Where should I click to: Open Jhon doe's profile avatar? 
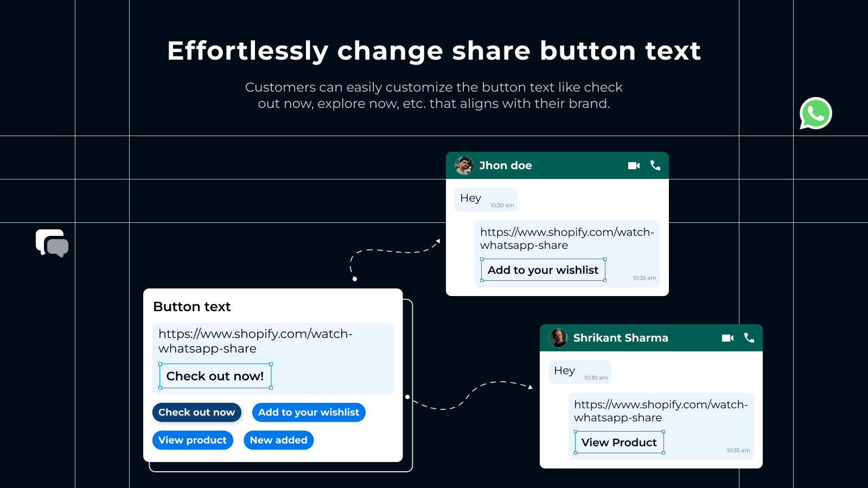tap(464, 165)
